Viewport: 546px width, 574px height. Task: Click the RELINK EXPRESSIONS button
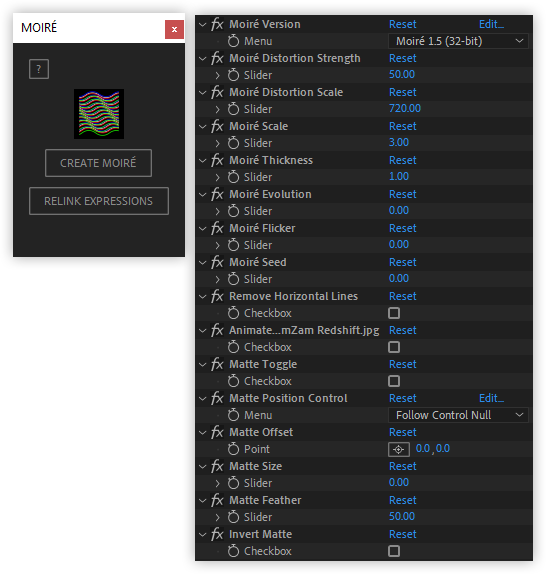(99, 201)
